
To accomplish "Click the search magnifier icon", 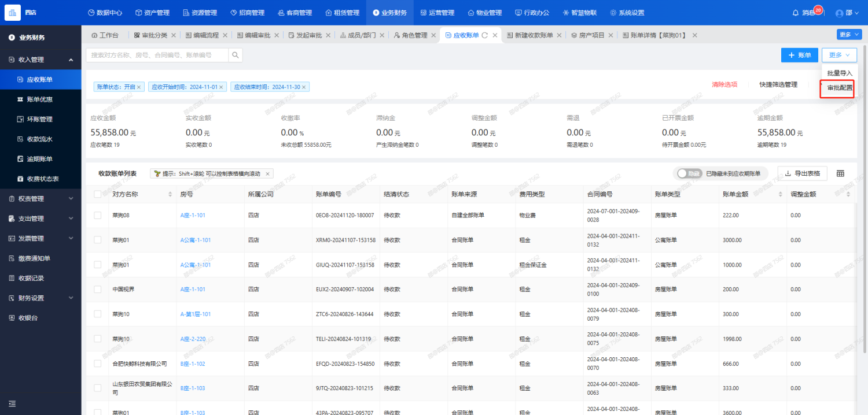I will click(x=235, y=55).
